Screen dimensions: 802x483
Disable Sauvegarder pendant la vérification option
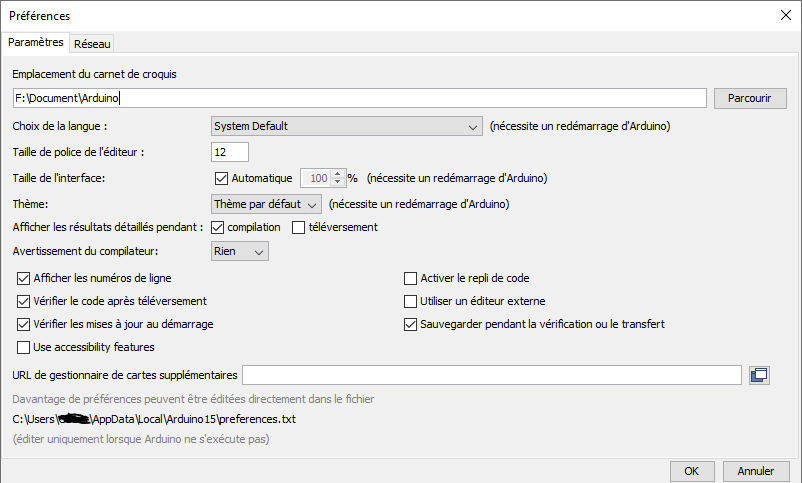(x=410, y=324)
